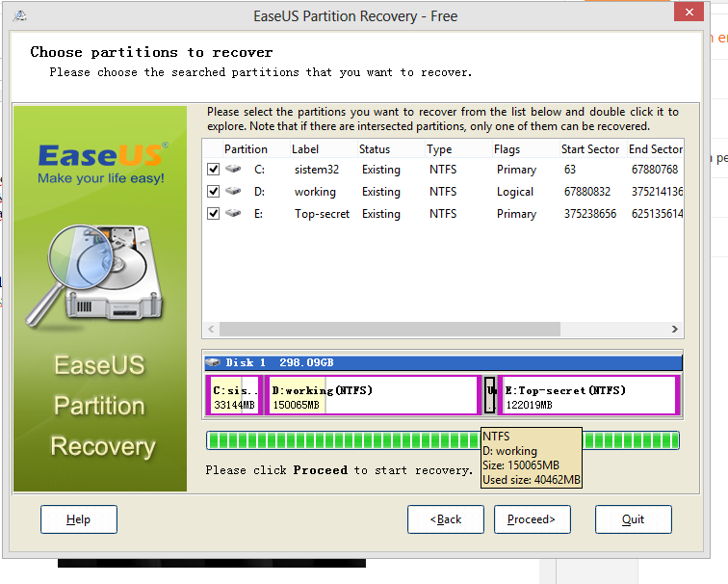Click 'Primary' flag in the C: row

516,169
